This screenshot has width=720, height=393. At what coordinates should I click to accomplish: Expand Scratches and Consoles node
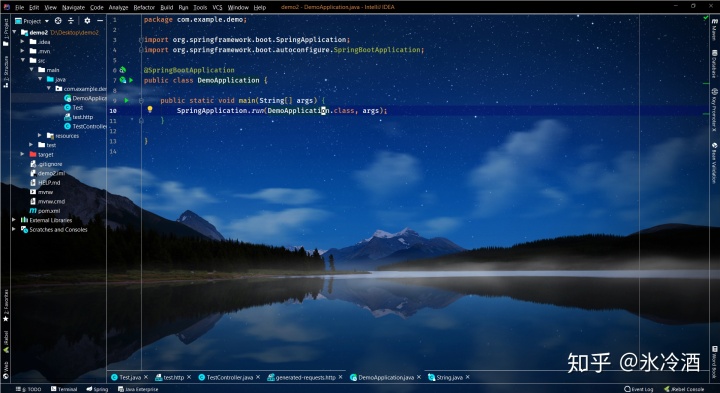[14, 229]
